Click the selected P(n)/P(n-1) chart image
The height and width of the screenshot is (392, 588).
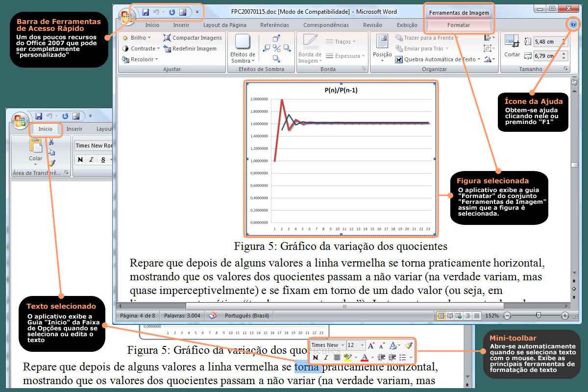point(341,160)
